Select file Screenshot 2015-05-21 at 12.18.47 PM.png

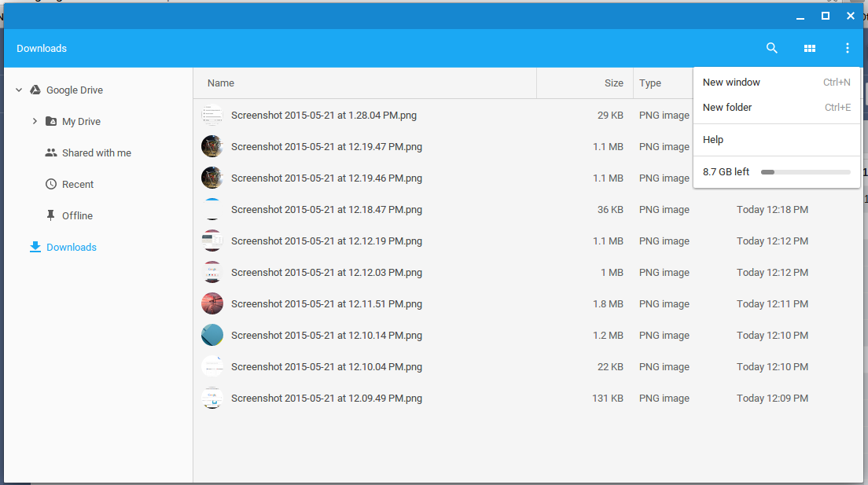pos(326,210)
